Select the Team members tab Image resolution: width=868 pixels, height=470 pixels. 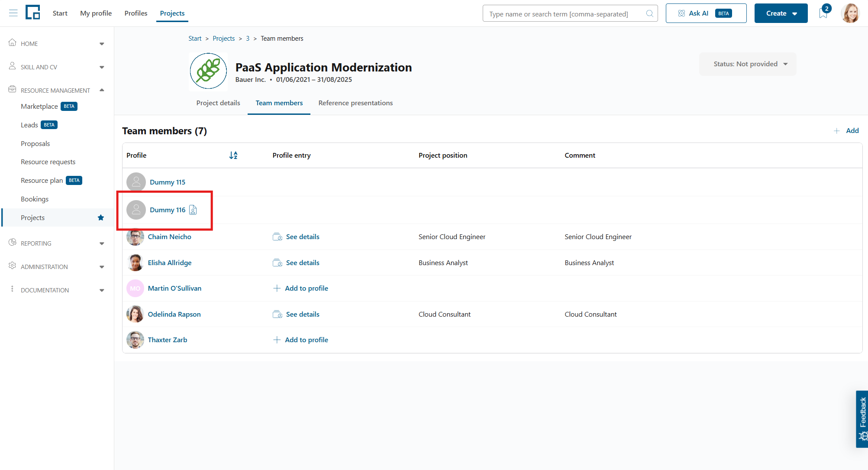[x=279, y=103]
